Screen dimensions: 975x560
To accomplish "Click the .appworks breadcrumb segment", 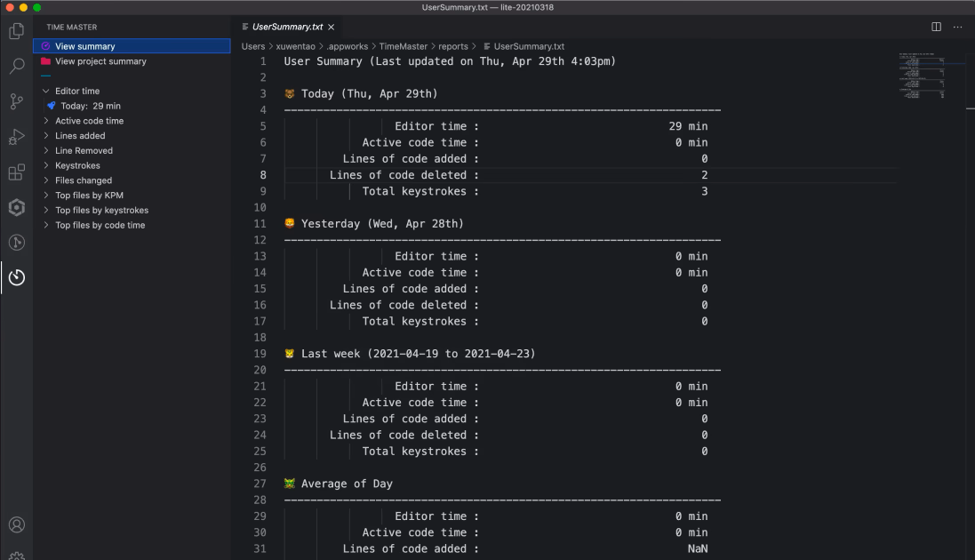I will click(348, 46).
